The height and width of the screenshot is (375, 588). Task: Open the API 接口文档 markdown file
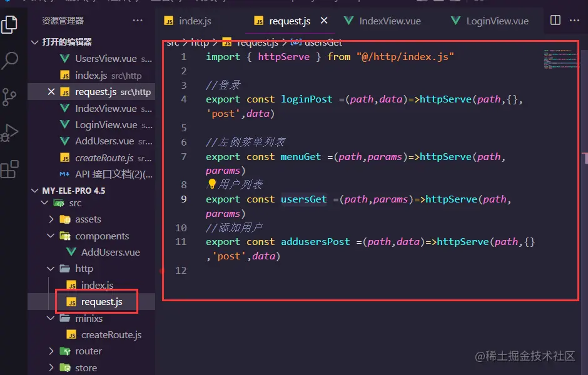coord(91,174)
